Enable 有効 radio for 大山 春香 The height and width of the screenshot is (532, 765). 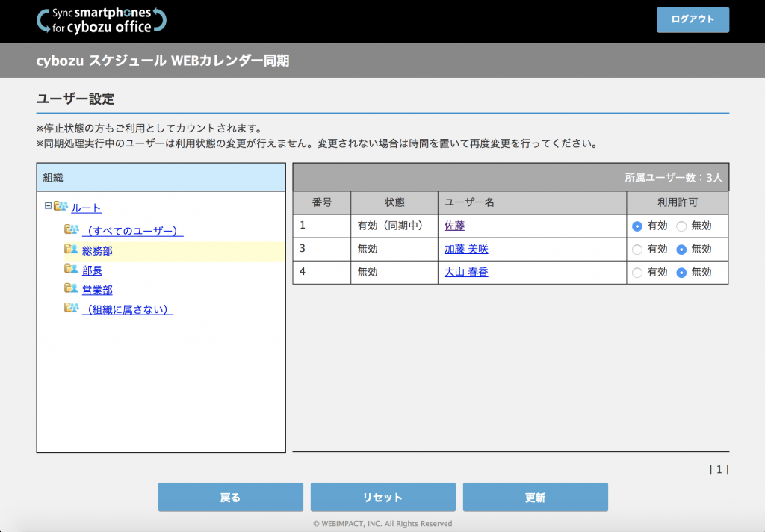(637, 273)
